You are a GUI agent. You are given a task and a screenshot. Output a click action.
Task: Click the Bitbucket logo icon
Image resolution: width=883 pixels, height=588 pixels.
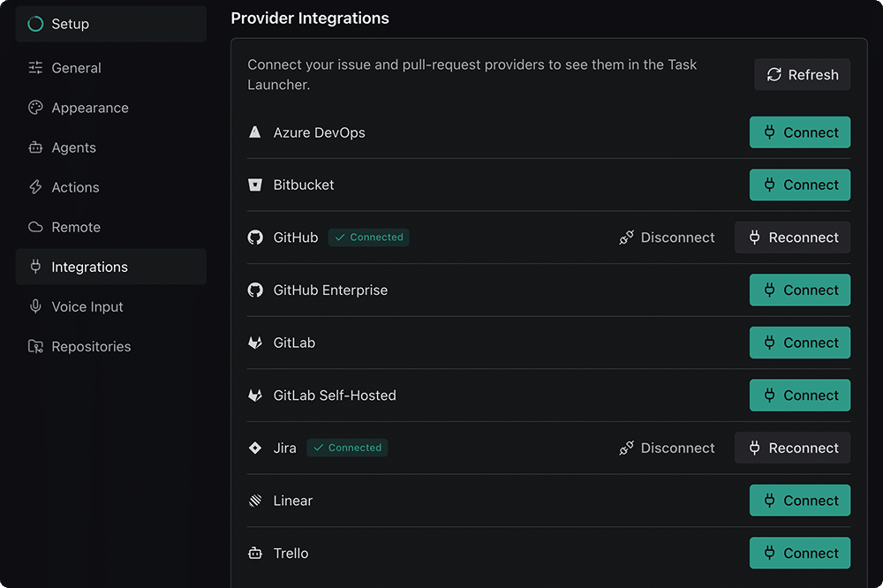click(255, 185)
